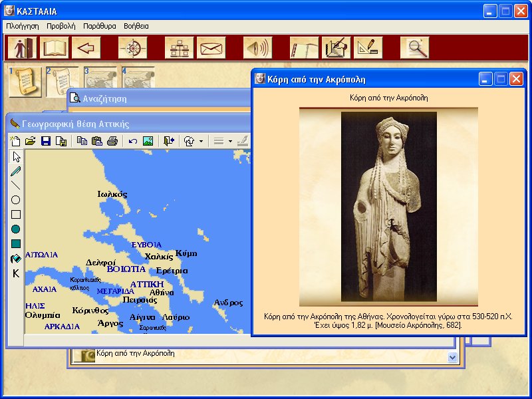The image size is (532, 399).
Task: Click the shape order icon
Action: click(x=189, y=141)
